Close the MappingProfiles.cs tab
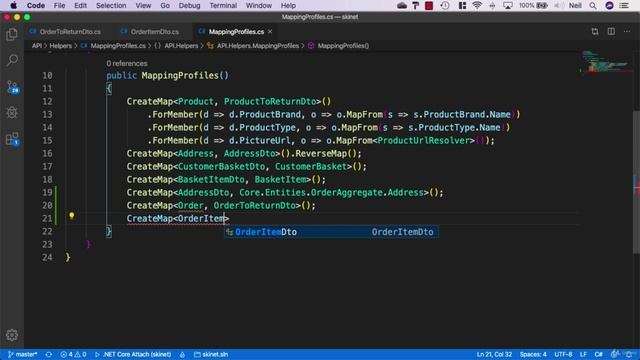 [270, 31]
